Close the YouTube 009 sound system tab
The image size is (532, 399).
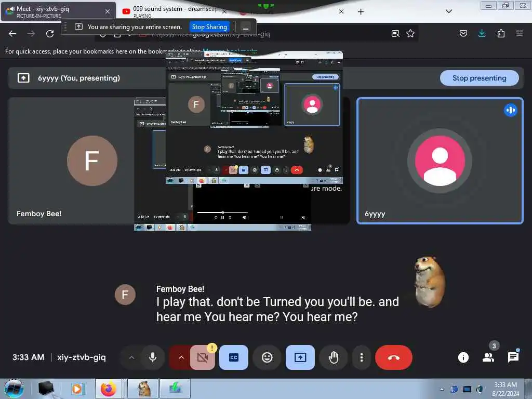coord(224,11)
